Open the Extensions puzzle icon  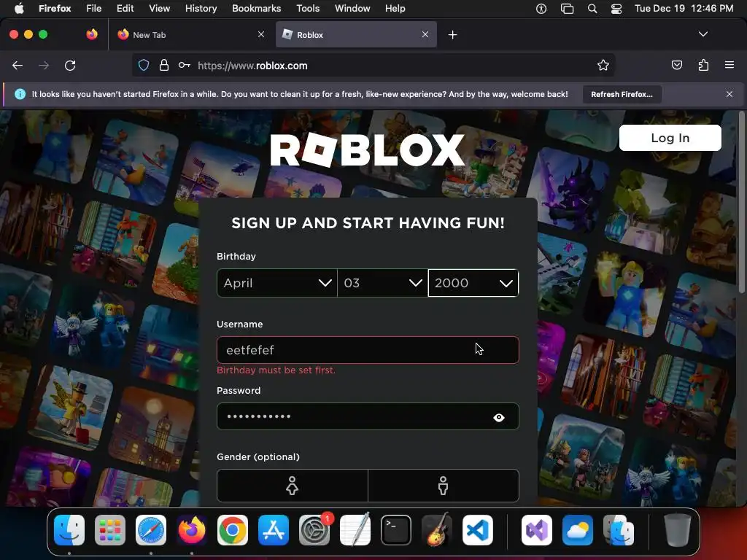(x=704, y=65)
